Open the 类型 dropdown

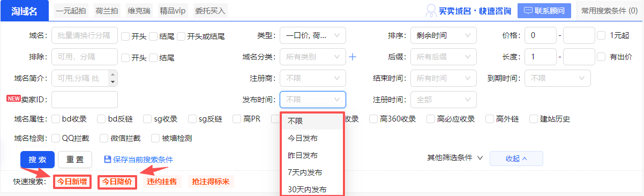coord(313,35)
